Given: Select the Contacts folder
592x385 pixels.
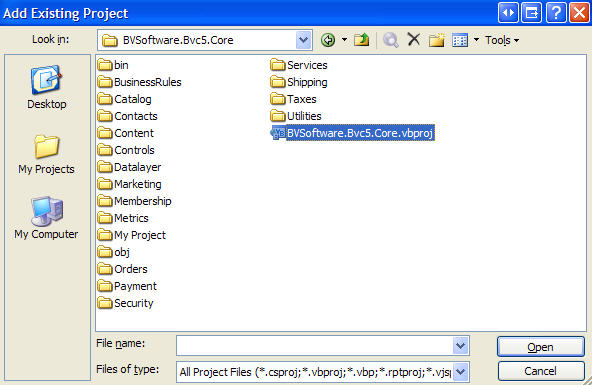Looking at the screenshot, I should click(128, 116).
